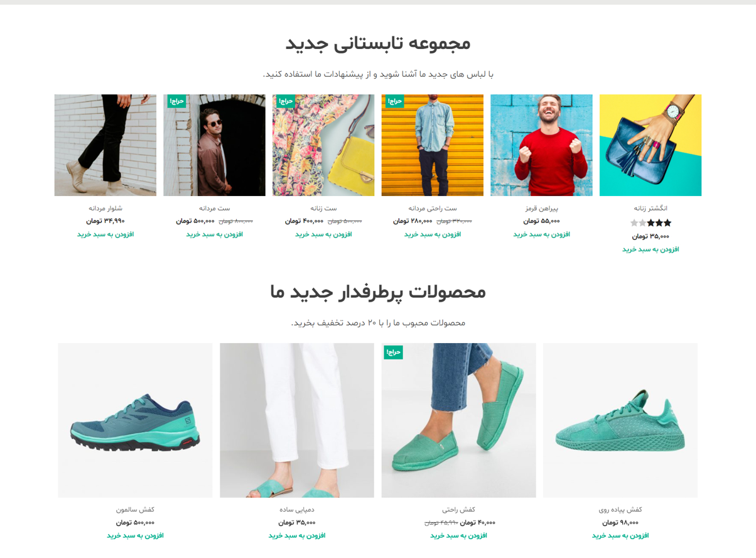Screen dimensions: 756x558
Task: Click the حراج sale badge on ست مردانه
Action: pyautogui.click(x=176, y=101)
